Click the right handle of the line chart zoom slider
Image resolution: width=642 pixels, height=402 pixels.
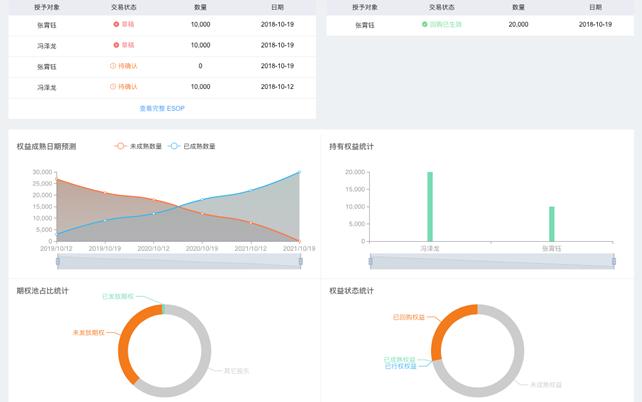301,262
